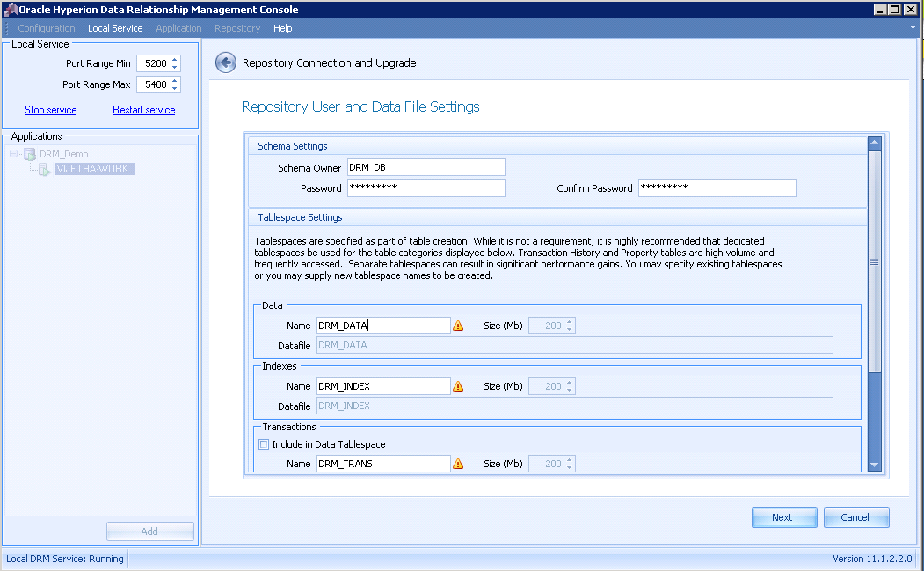
Task: Open the Local Service menu
Action: click(115, 28)
